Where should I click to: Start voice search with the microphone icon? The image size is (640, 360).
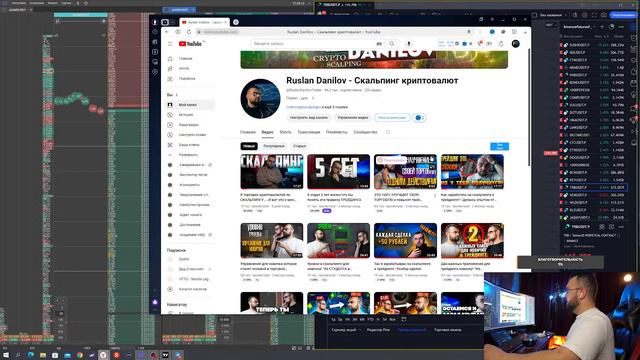(409, 44)
